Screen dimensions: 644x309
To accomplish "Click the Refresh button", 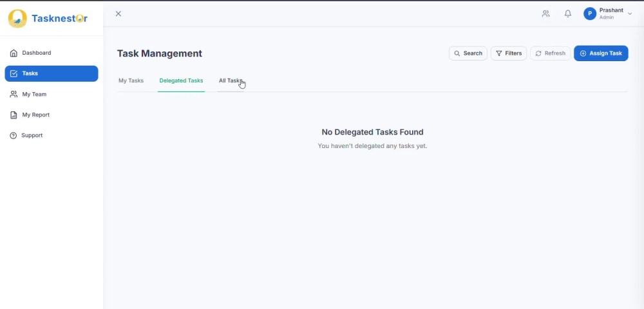I will click(x=551, y=53).
